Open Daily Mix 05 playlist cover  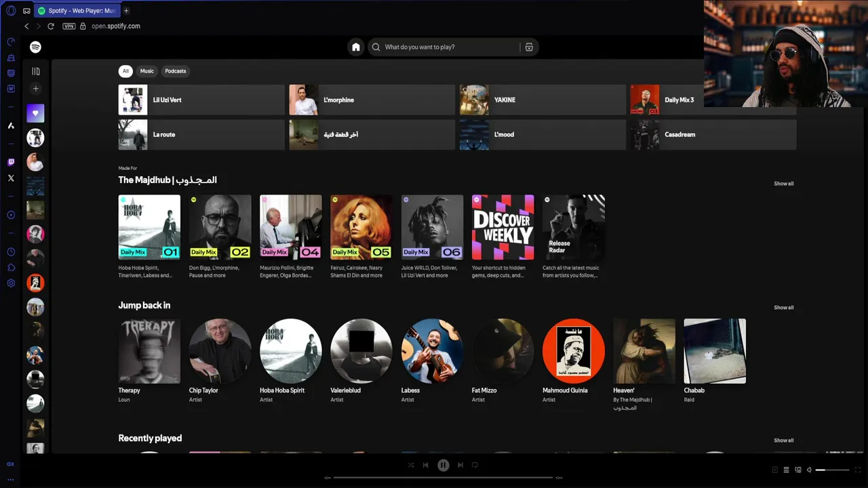point(361,228)
